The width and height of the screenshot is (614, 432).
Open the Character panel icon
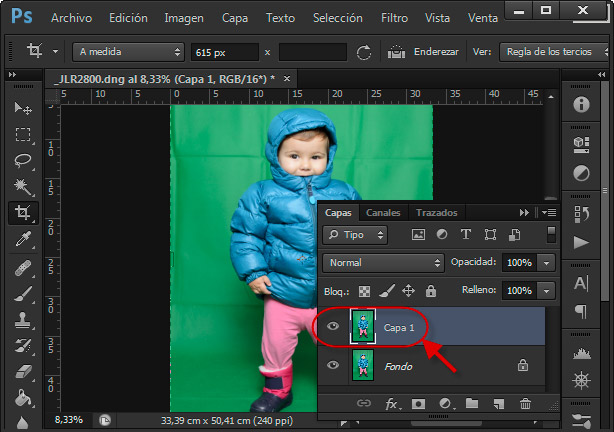(581, 283)
